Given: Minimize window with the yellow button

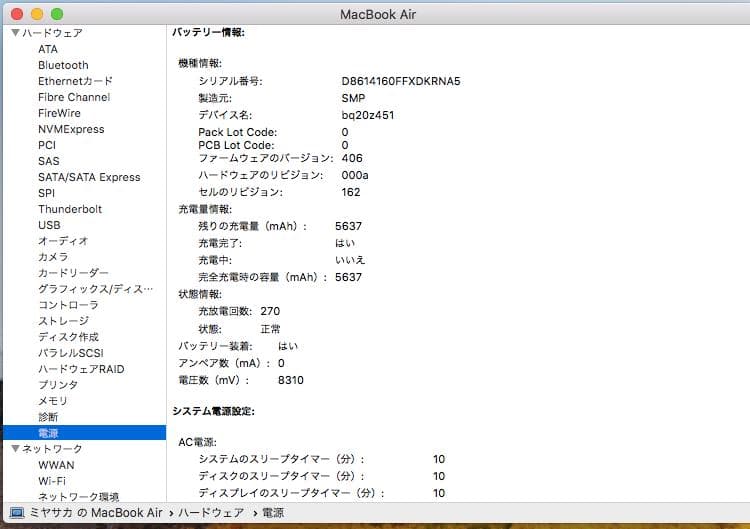Looking at the screenshot, I should [37, 14].
